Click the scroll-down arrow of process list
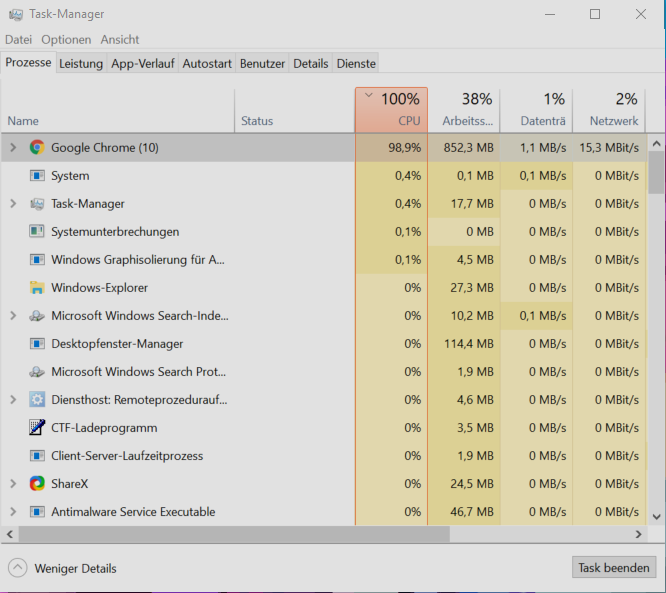Image resolution: width=666 pixels, height=593 pixels. point(656,517)
